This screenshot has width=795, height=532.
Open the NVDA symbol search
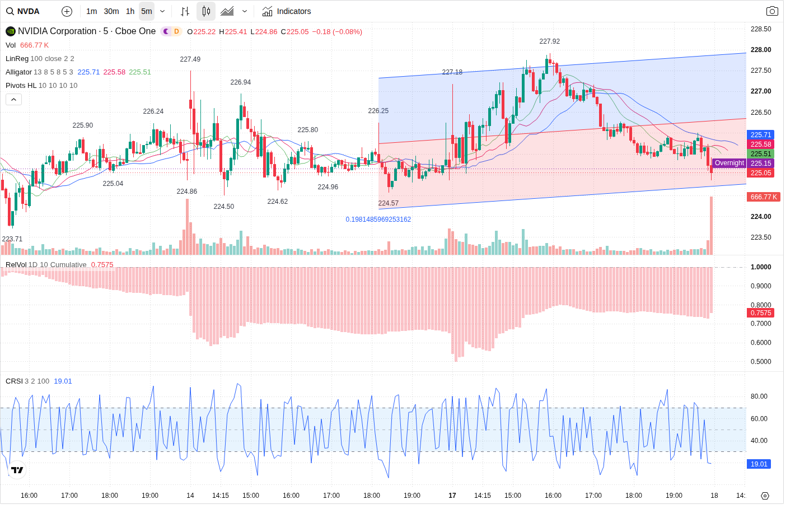point(23,11)
